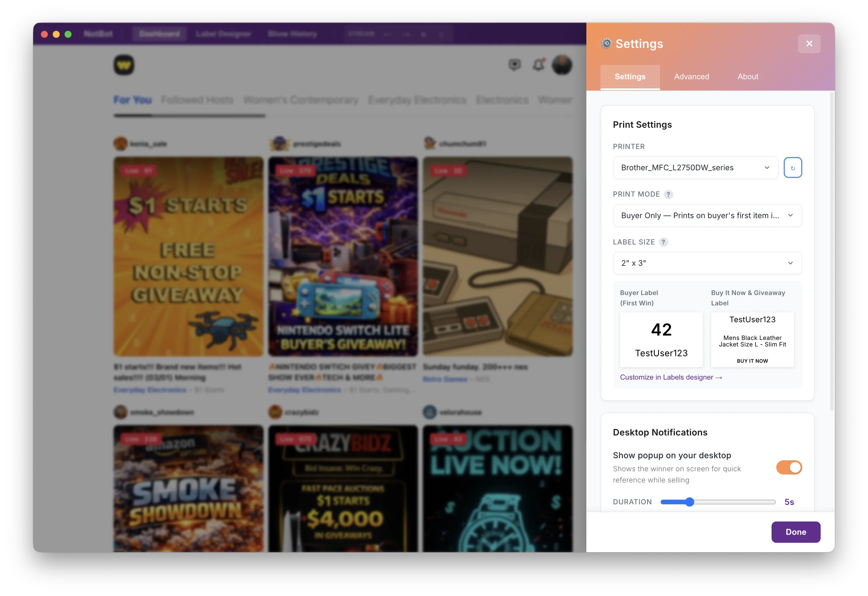Open the prestigedeals host avatar

coord(280,144)
